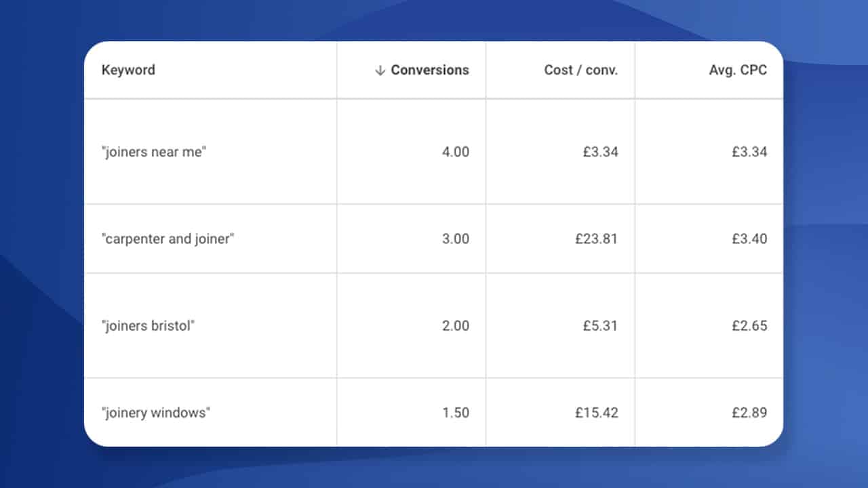
Task: Sort by the Conversions column header
Action: pos(429,70)
